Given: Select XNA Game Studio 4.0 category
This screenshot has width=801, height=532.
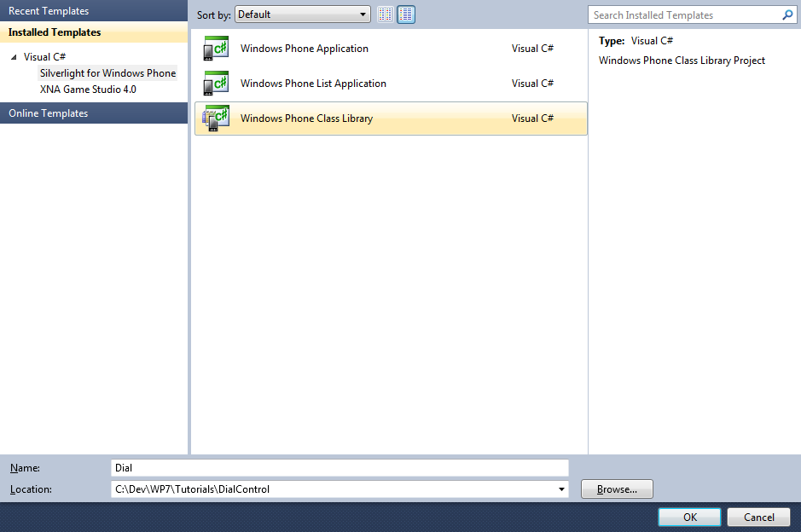Looking at the screenshot, I should [x=88, y=90].
